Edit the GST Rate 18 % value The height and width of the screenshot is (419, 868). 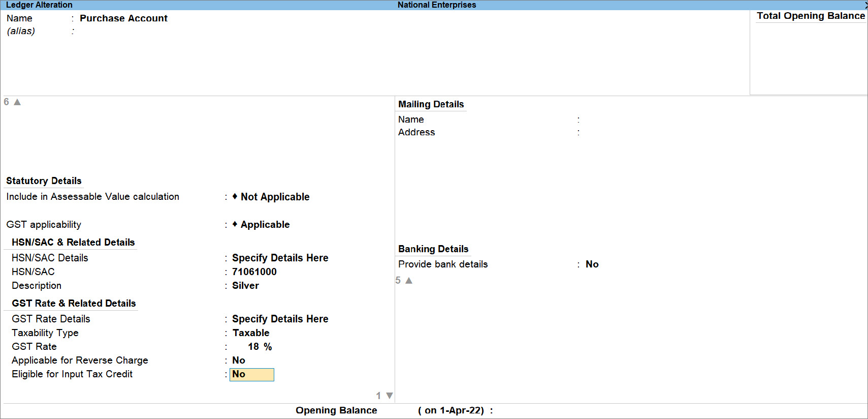(x=260, y=346)
